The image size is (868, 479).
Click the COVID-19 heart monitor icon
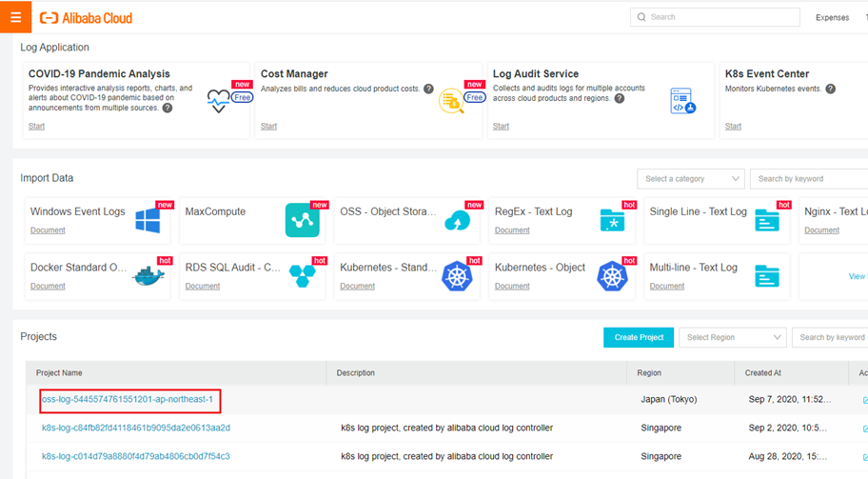[218, 101]
